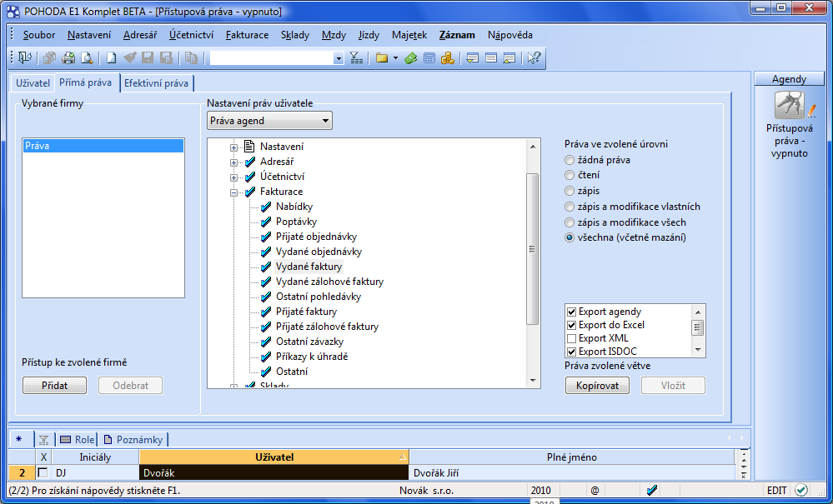Click the Uživatel column header
The height and width of the screenshot is (504, 833).
(x=274, y=457)
